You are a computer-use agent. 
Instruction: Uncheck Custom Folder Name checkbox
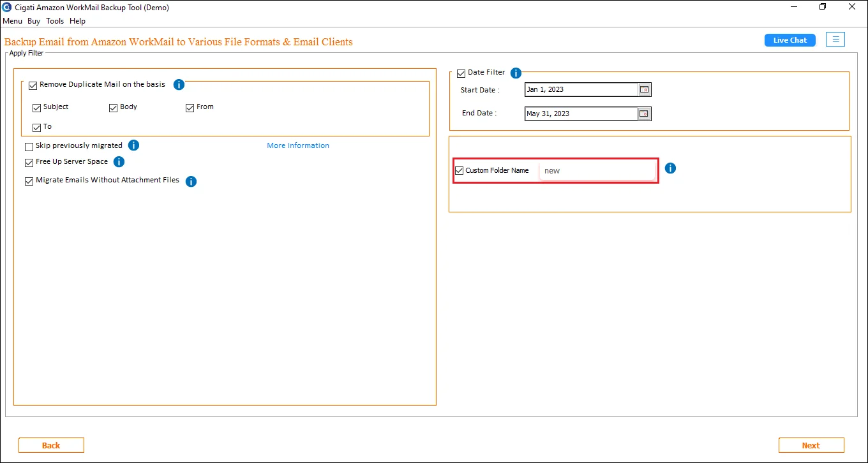click(459, 170)
